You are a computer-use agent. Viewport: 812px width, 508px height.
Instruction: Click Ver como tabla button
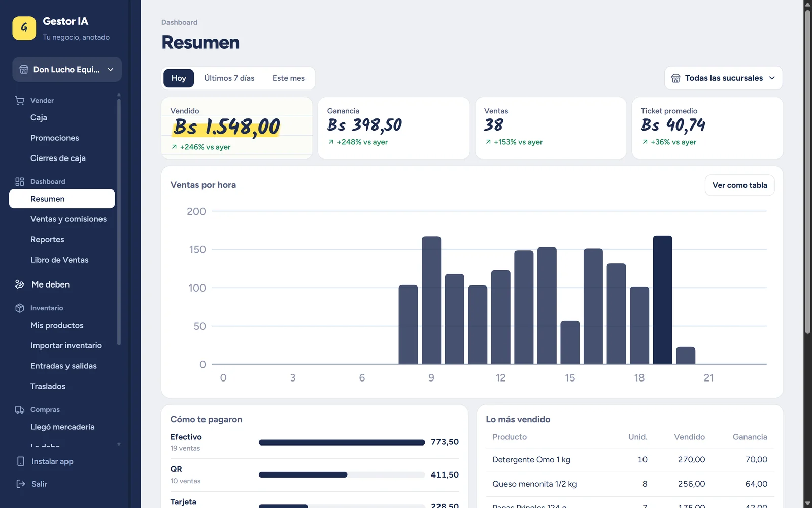click(x=739, y=185)
